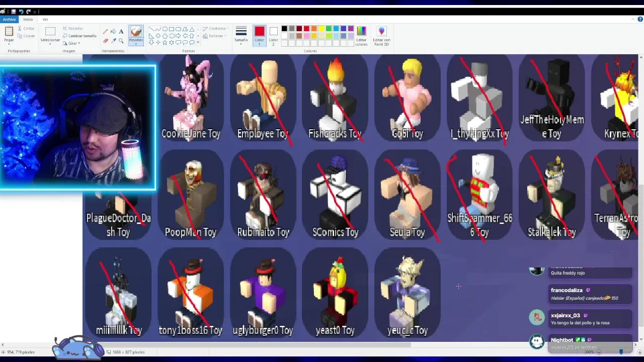Click the Copiar button

(x=26, y=36)
